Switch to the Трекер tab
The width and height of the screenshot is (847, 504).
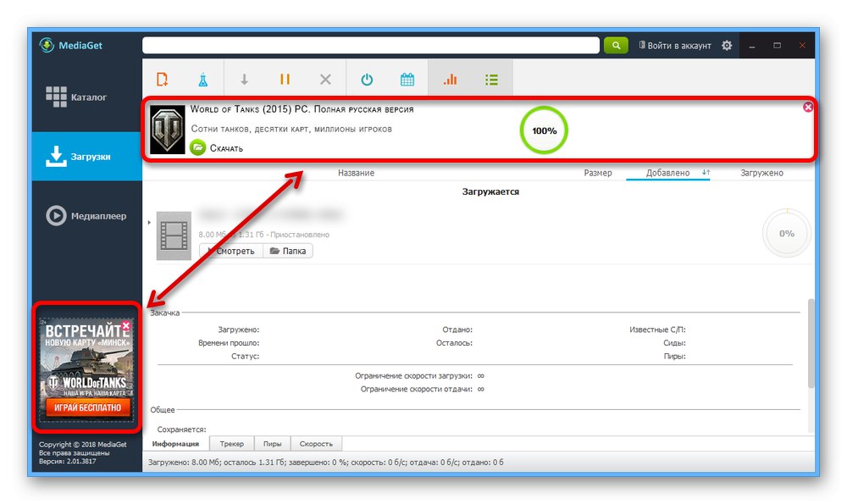coord(232,444)
